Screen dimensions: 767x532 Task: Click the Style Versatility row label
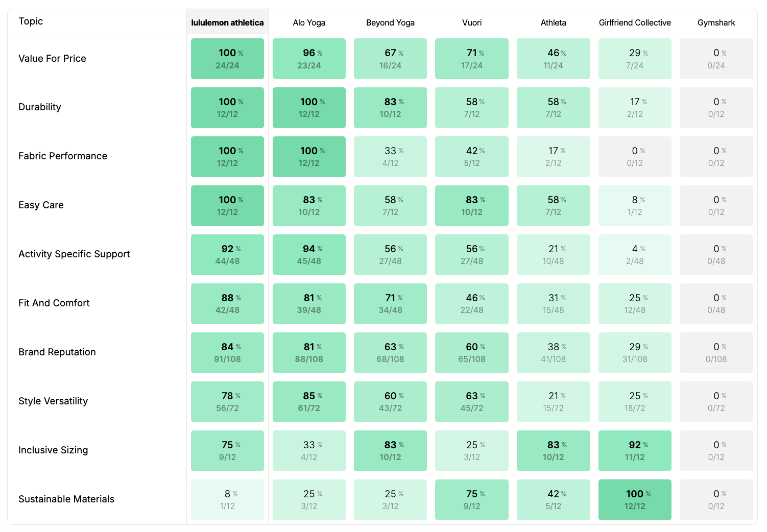pos(53,401)
